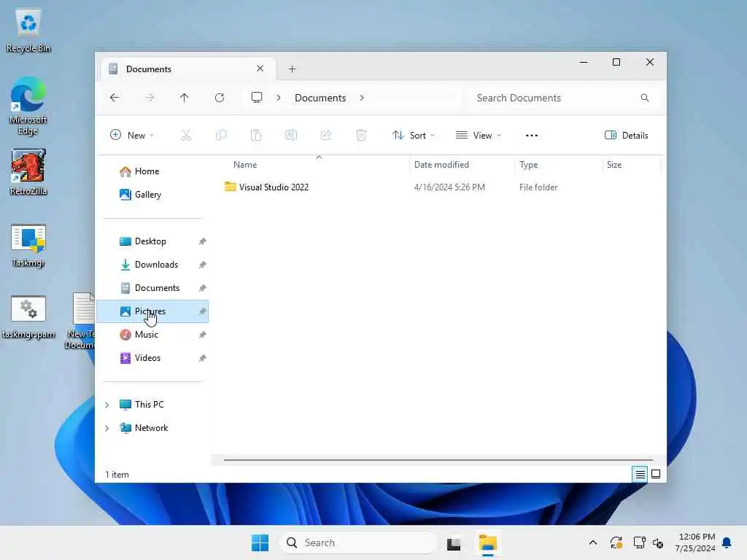
Task: Click Documents in the address breadcrumb
Action: pos(320,98)
